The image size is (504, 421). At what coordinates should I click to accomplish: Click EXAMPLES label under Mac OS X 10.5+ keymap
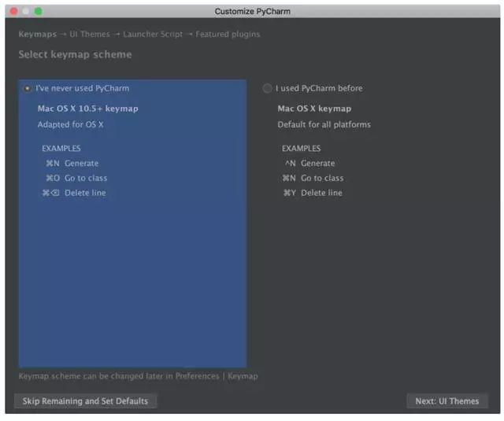(x=61, y=149)
